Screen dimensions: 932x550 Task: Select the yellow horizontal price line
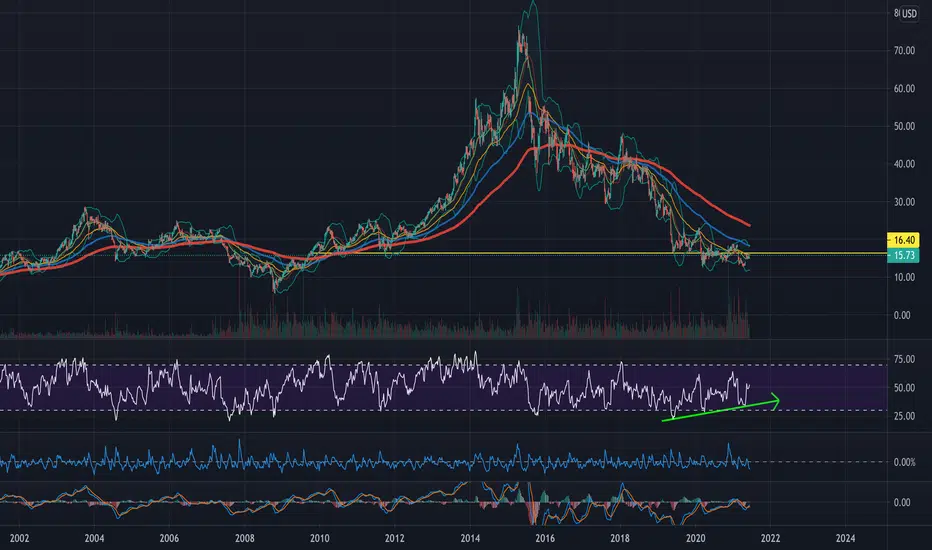(x=443, y=254)
